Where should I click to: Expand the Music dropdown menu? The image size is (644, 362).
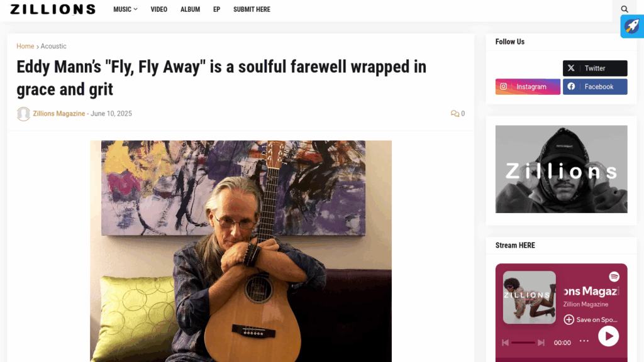click(125, 9)
